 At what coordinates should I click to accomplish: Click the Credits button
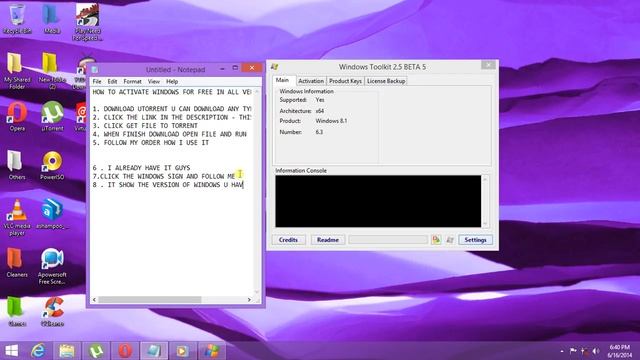point(288,240)
